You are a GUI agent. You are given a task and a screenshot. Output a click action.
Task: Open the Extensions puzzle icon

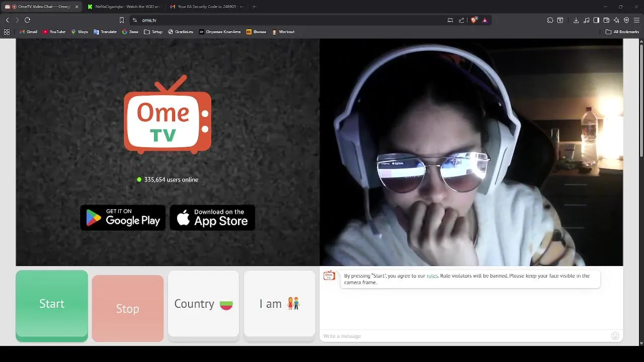pyautogui.click(x=550, y=20)
